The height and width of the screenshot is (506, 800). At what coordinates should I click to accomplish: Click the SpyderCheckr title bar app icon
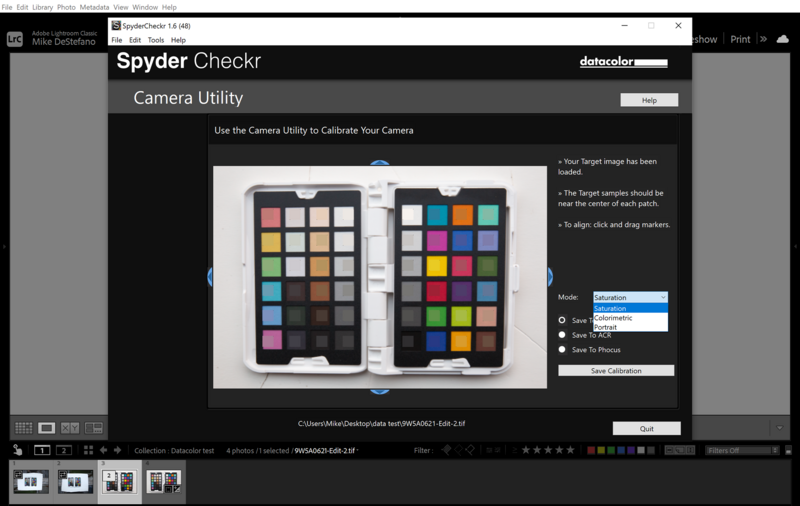116,26
